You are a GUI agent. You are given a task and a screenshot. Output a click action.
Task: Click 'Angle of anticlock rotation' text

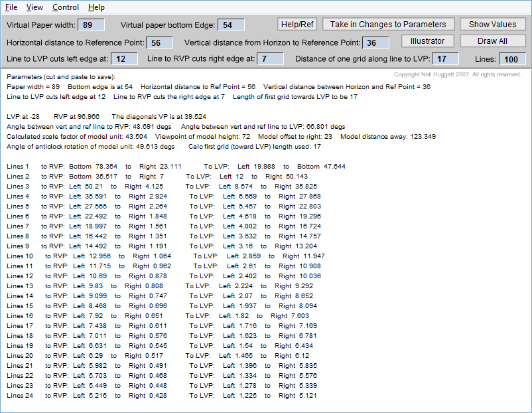(x=91, y=146)
